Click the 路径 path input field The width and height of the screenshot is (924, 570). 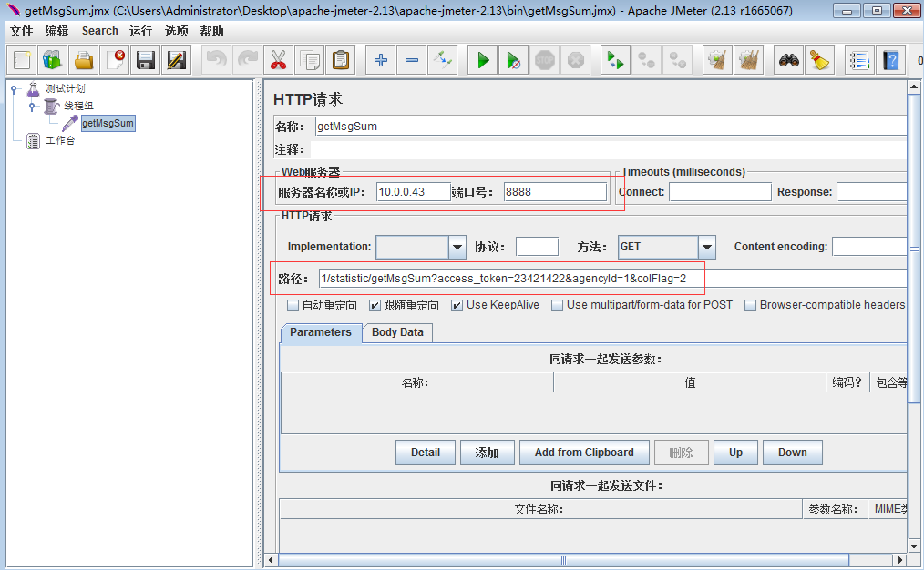tap(612, 279)
